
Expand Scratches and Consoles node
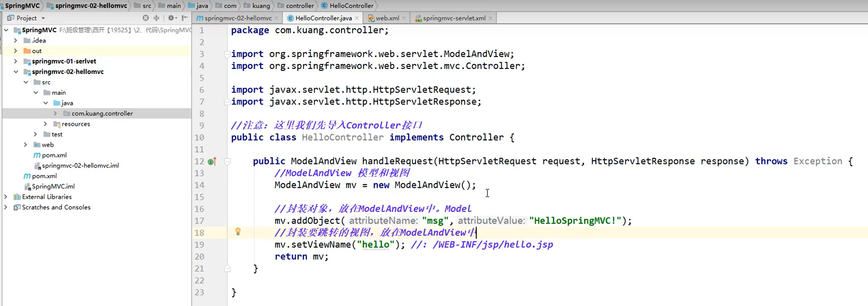pos(6,207)
